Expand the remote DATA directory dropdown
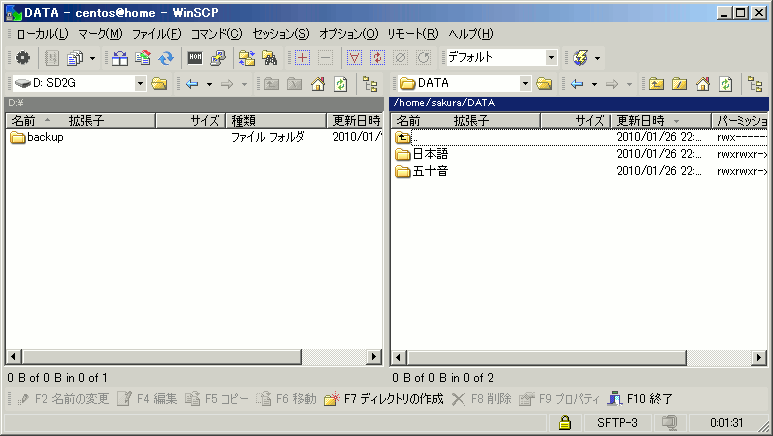Viewport: 773px width, 436px height. pyautogui.click(x=525, y=84)
